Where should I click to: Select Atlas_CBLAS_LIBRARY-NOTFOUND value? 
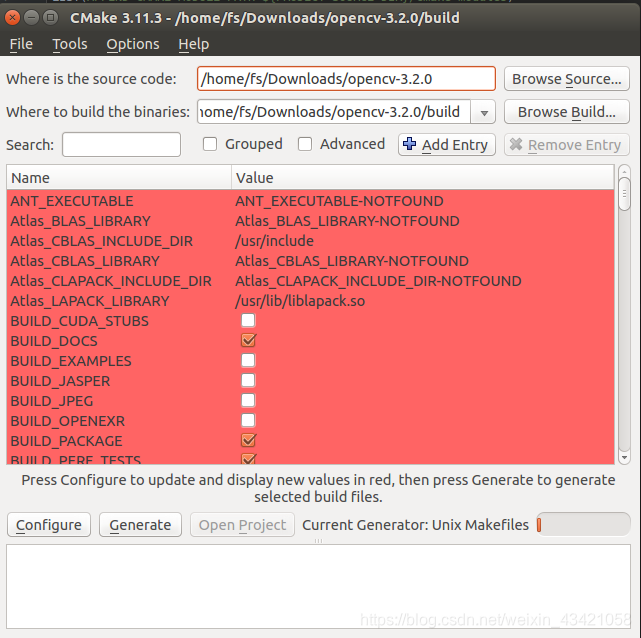352,261
